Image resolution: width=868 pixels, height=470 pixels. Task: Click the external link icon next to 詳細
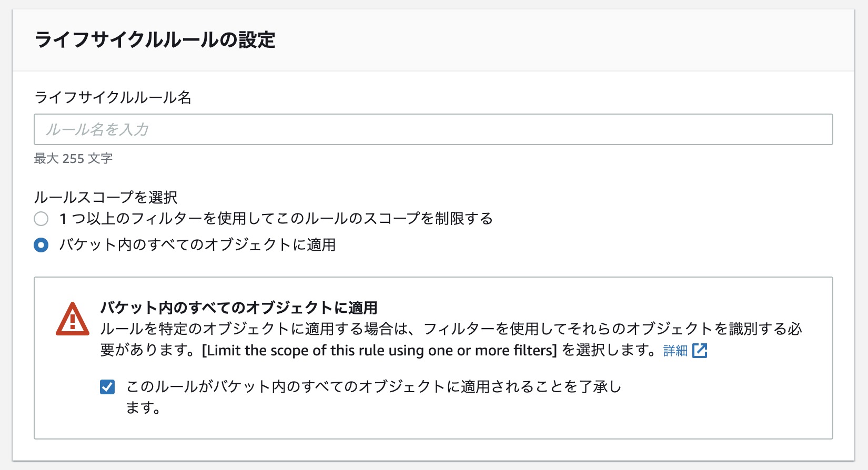pos(700,351)
